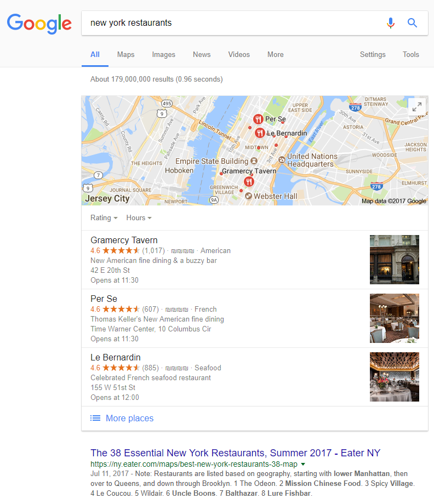
Task: Click the blue search magnifier icon
Action: click(x=413, y=23)
